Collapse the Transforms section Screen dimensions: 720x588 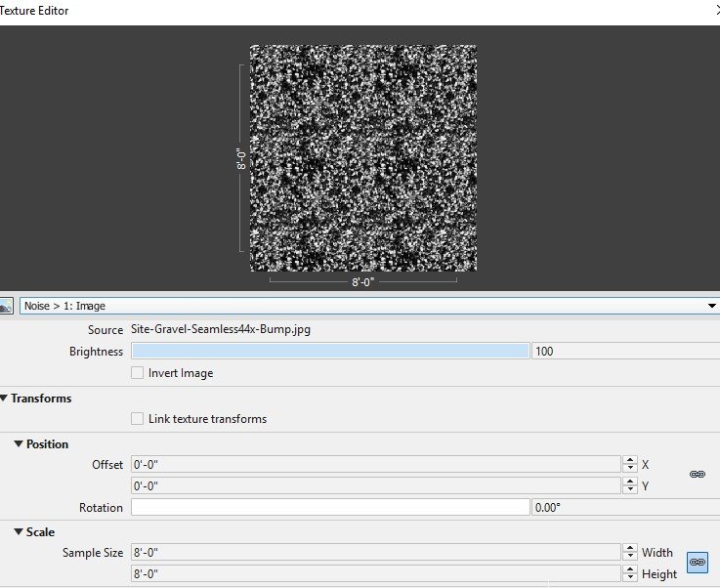(x=5, y=399)
